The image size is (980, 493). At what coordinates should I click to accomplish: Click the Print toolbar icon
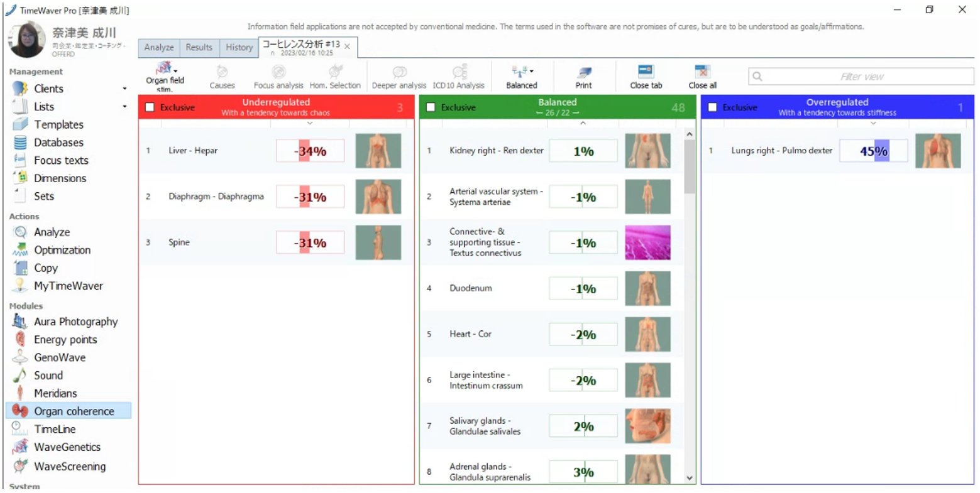click(583, 72)
